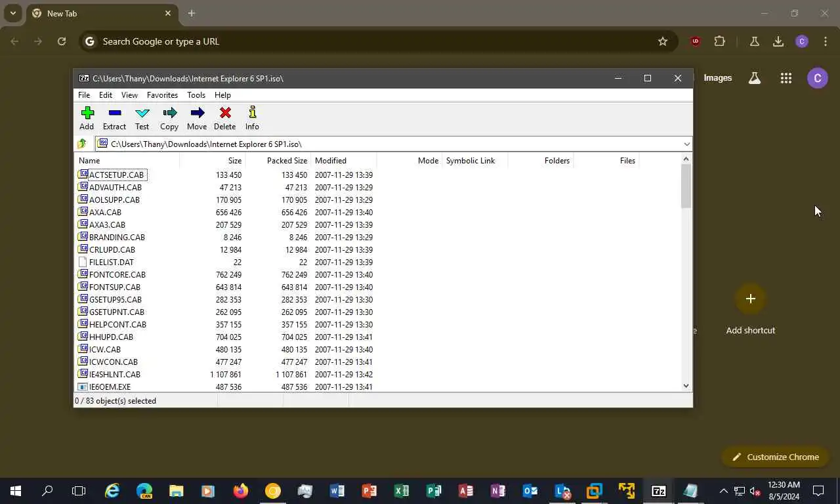Open the Google apps grid icon
Screen dimensions: 840x504
click(786, 78)
